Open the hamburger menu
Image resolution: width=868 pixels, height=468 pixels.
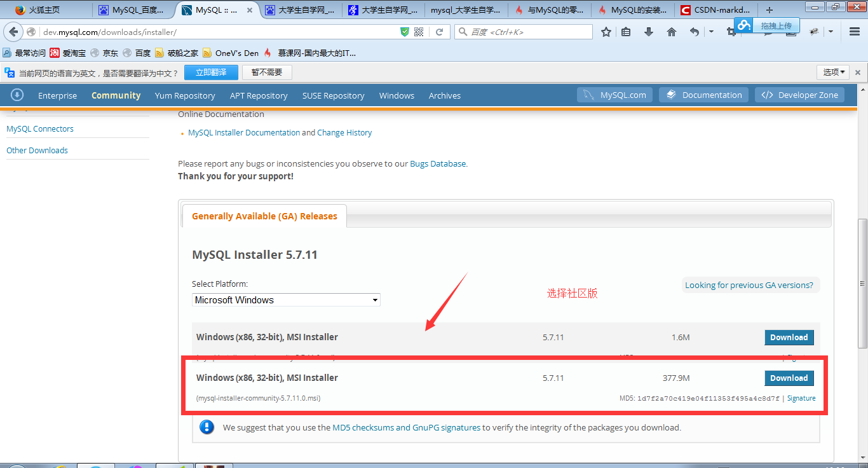(x=855, y=32)
